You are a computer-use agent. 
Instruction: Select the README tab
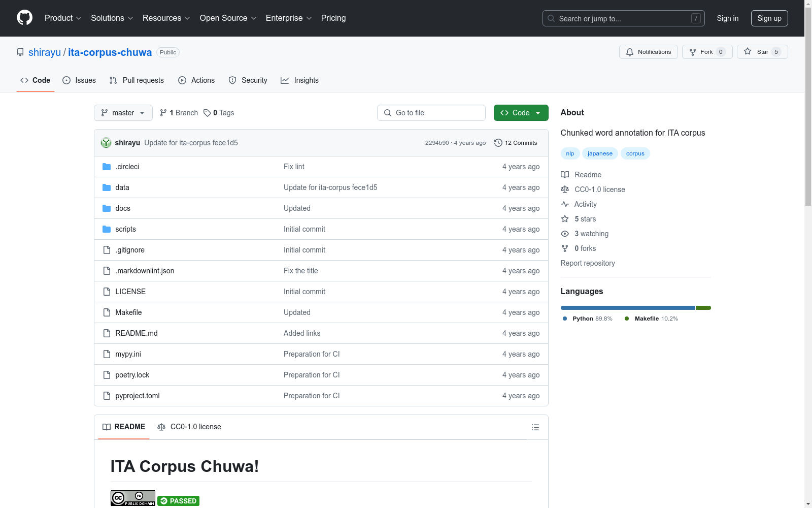124,427
